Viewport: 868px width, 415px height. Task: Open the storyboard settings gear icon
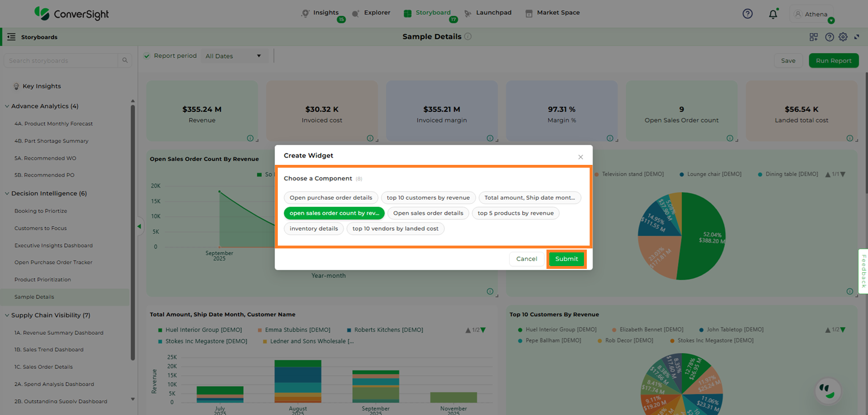point(843,37)
